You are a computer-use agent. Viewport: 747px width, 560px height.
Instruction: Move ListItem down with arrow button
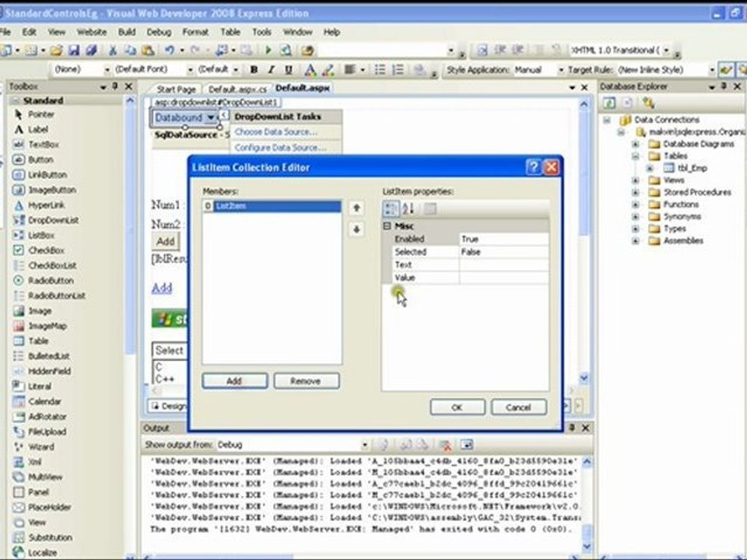click(356, 229)
